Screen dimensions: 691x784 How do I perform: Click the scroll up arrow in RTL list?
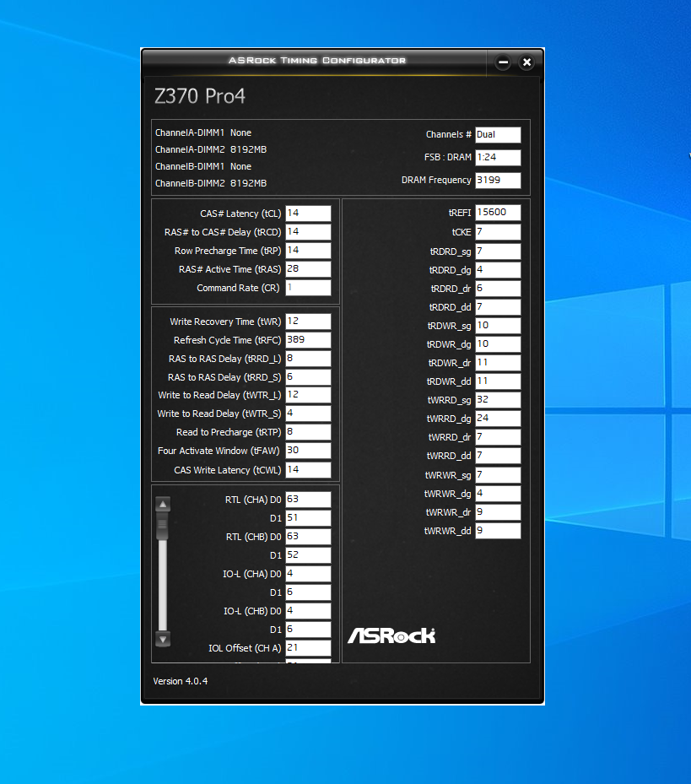(x=163, y=504)
